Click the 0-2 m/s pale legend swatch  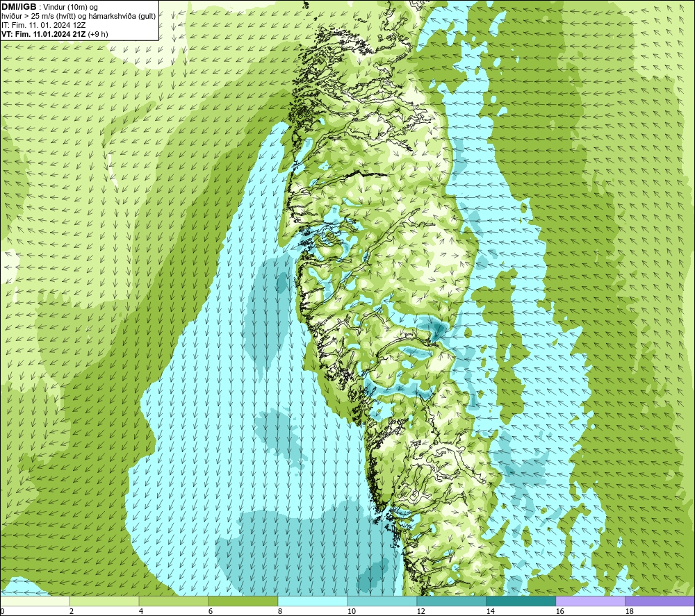(x=35, y=601)
